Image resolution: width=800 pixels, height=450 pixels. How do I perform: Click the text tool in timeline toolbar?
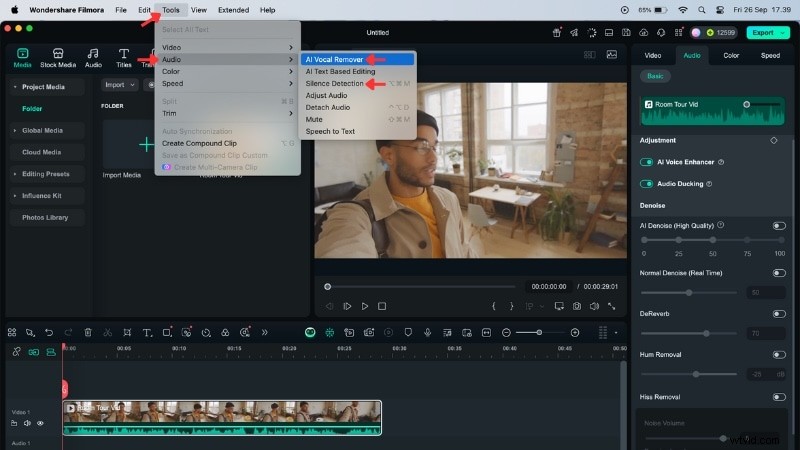coord(147,333)
